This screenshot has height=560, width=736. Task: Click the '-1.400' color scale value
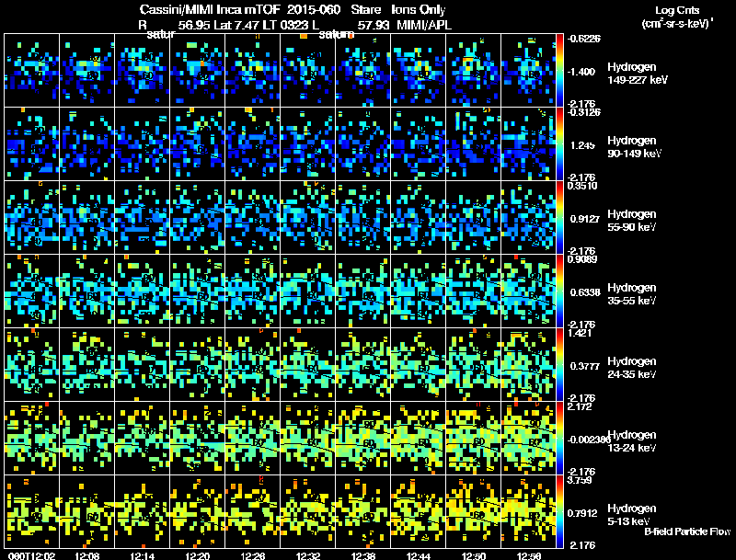pos(581,72)
